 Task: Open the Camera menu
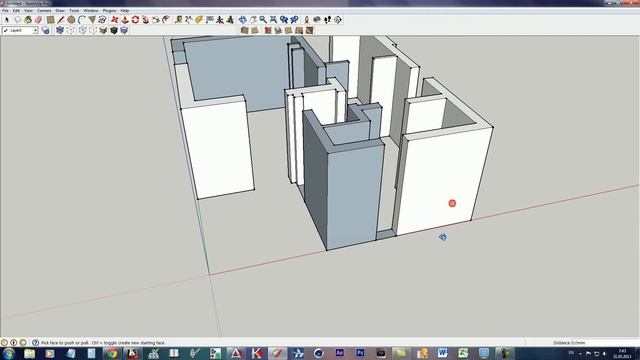(x=44, y=11)
